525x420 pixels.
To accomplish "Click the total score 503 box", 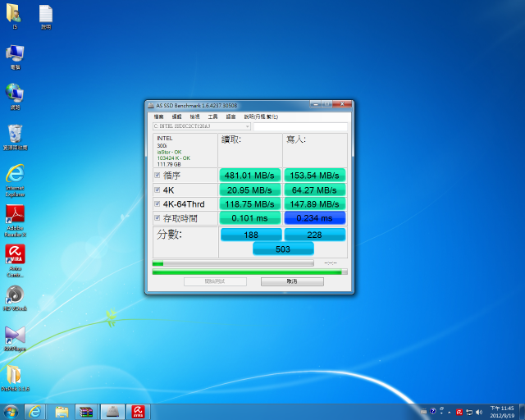I will [x=283, y=249].
